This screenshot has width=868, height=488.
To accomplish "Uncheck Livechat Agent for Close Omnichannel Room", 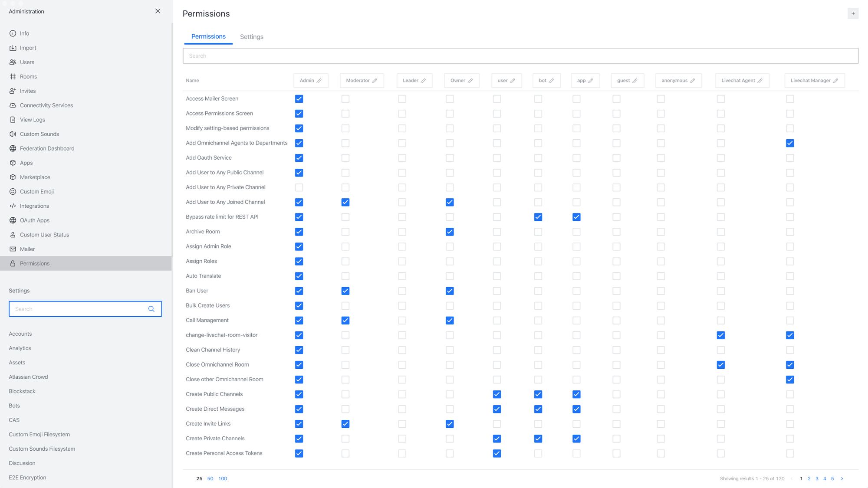I will pyautogui.click(x=721, y=365).
